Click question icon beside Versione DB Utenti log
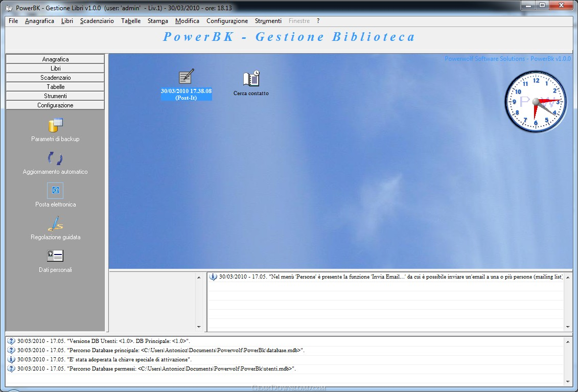The height and width of the screenshot is (392, 578). 11,341
